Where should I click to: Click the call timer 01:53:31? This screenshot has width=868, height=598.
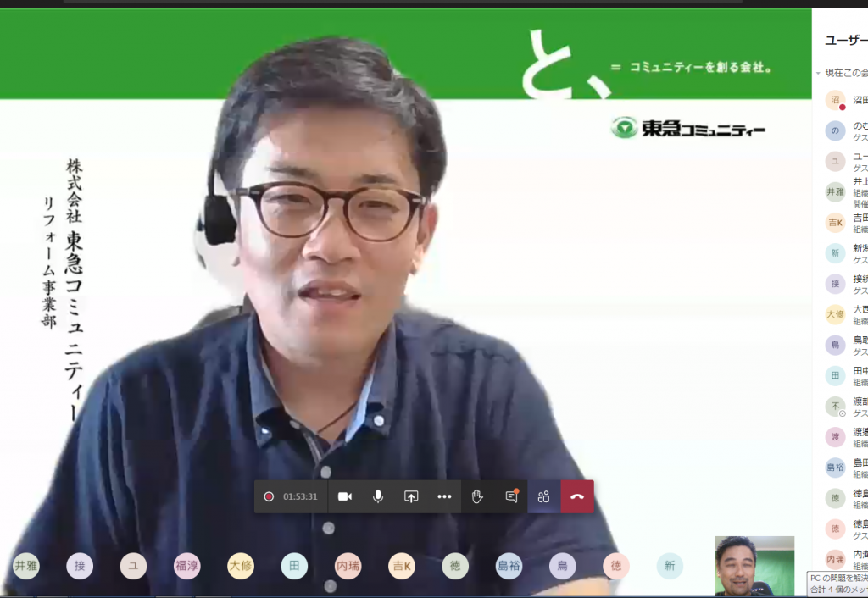click(x=300, y=496)
